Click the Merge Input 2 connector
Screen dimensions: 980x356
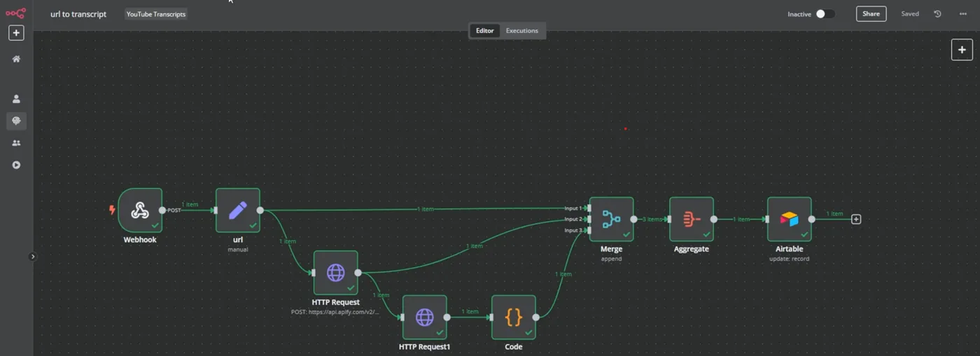coord(589,219)
